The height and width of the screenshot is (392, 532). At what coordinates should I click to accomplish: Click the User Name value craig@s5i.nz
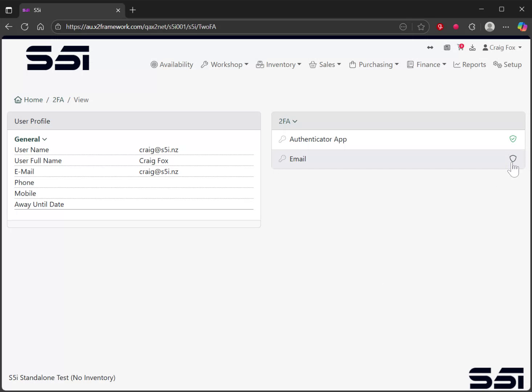159,150
